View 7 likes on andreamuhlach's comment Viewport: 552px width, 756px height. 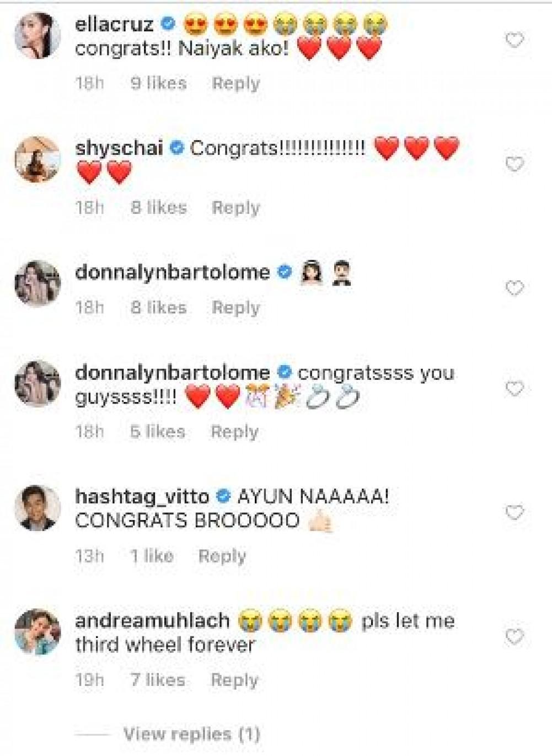coord(158,680)
